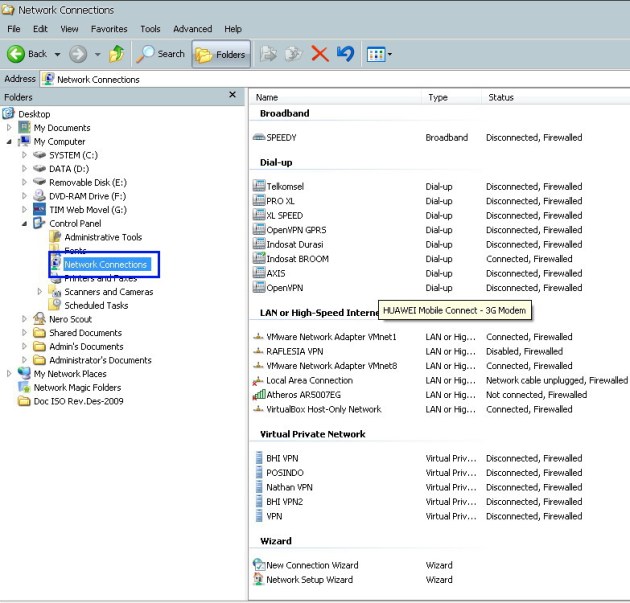Image resolution: width=630 pixels, height=603 pixels.
Task: Select My Network Places icon
Action: point(24,374)
